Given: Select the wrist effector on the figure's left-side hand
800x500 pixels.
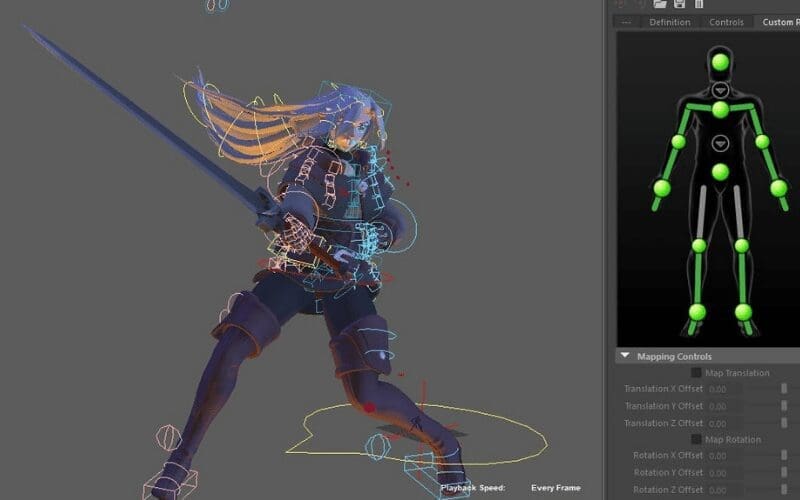Looking at the screenshot, I should coord(662,188).
